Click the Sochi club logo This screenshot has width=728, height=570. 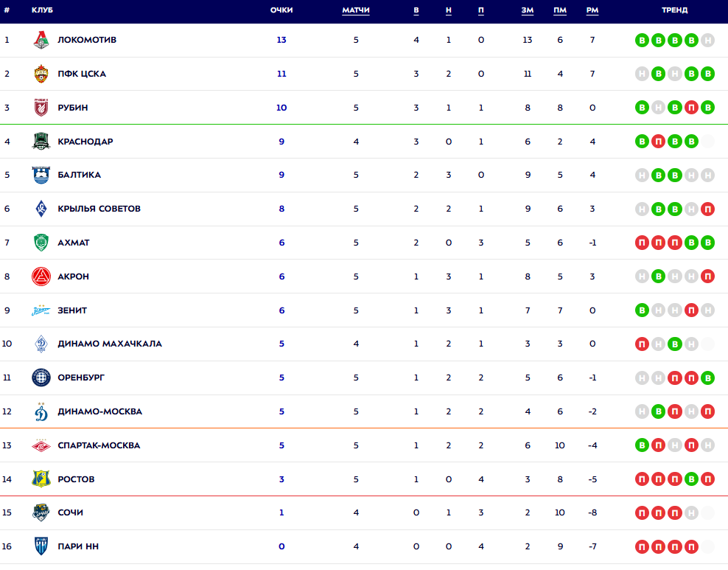(x=41, y=513)
